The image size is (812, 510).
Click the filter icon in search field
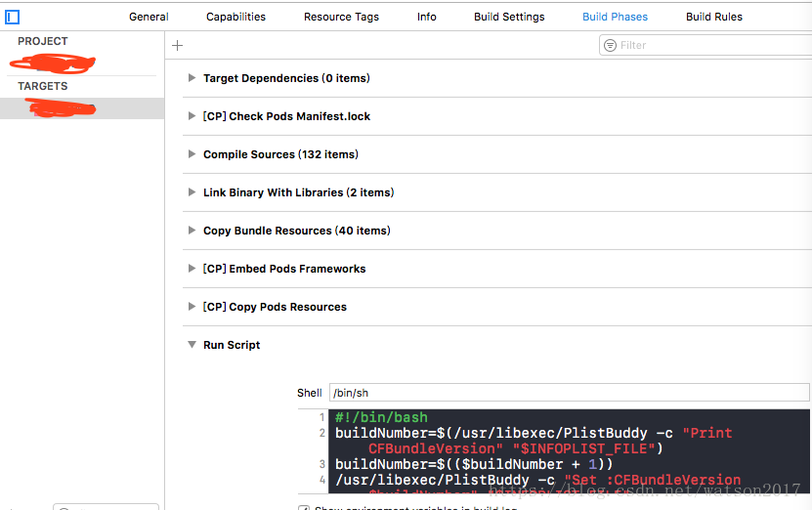click(x=610, y=46)
